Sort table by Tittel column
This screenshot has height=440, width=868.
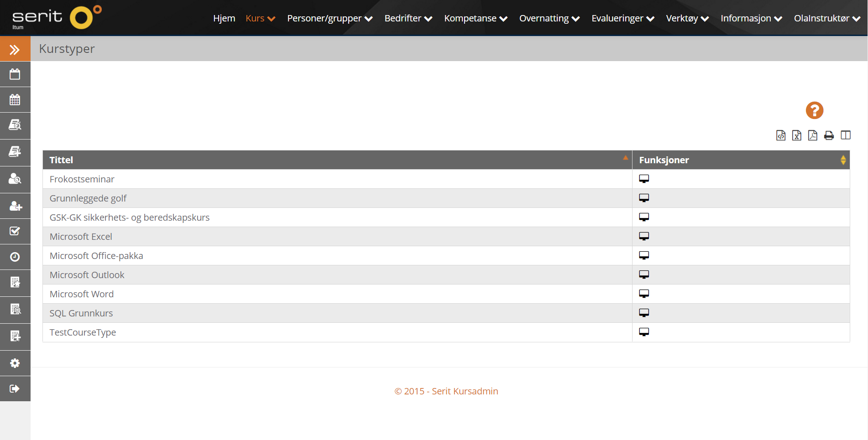coord(337,160)
